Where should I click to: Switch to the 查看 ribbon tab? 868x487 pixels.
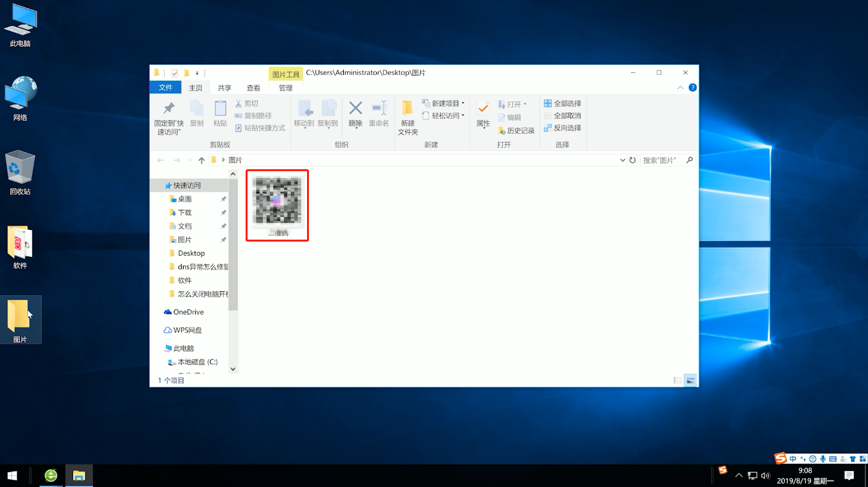pos(253,88)
